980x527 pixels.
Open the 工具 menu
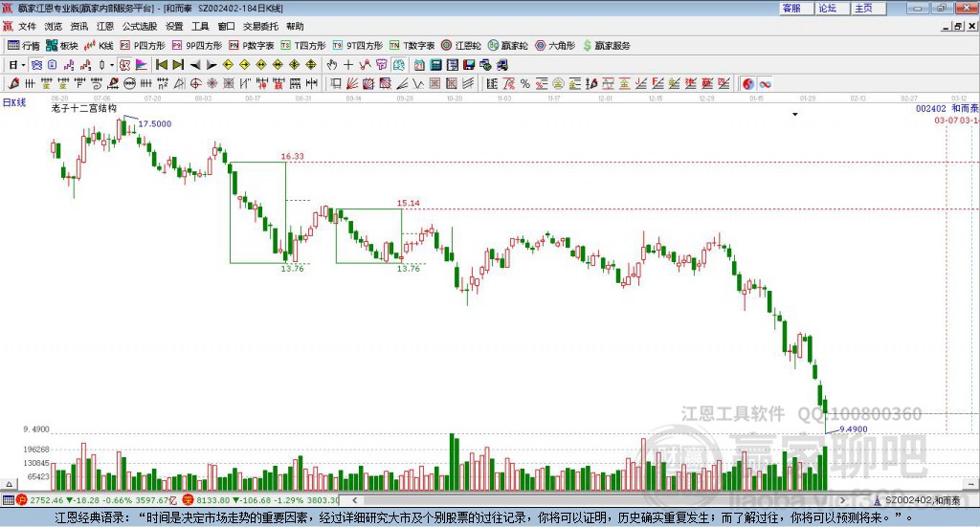200,26
